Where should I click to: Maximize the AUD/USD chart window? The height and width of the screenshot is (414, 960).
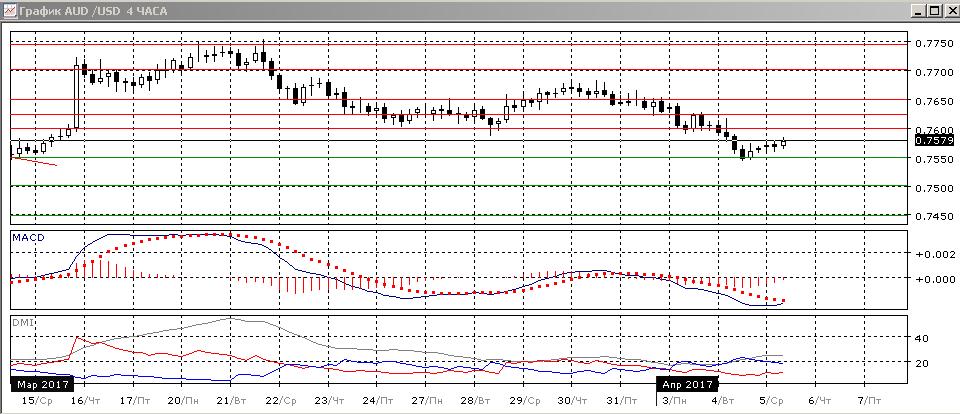pyautogui.click(x=934, y=10)
